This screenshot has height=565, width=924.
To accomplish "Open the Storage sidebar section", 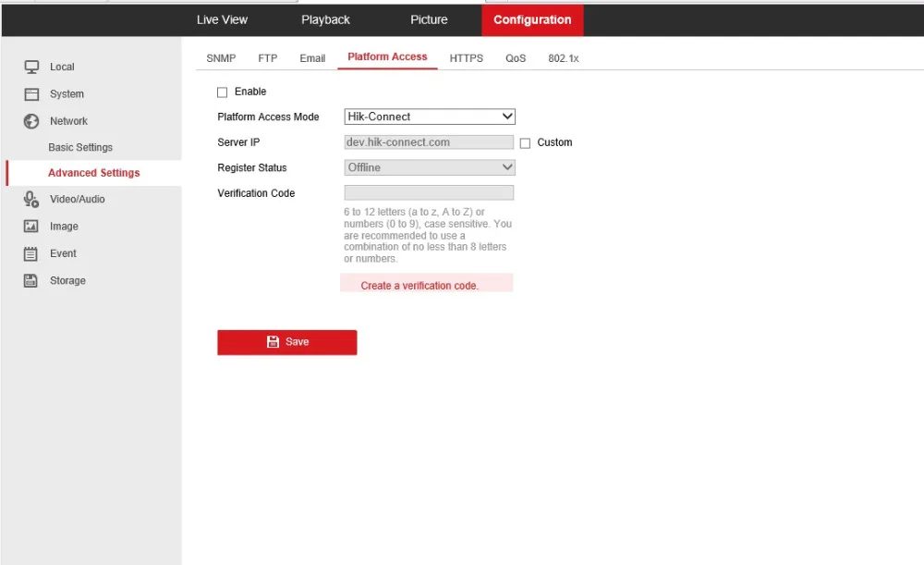I will 67,281.
